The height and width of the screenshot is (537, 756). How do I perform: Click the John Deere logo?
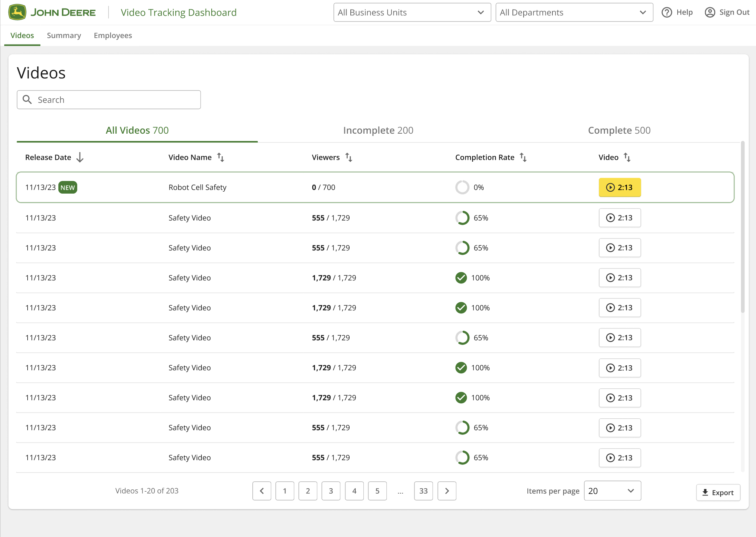tap(52, 12)
